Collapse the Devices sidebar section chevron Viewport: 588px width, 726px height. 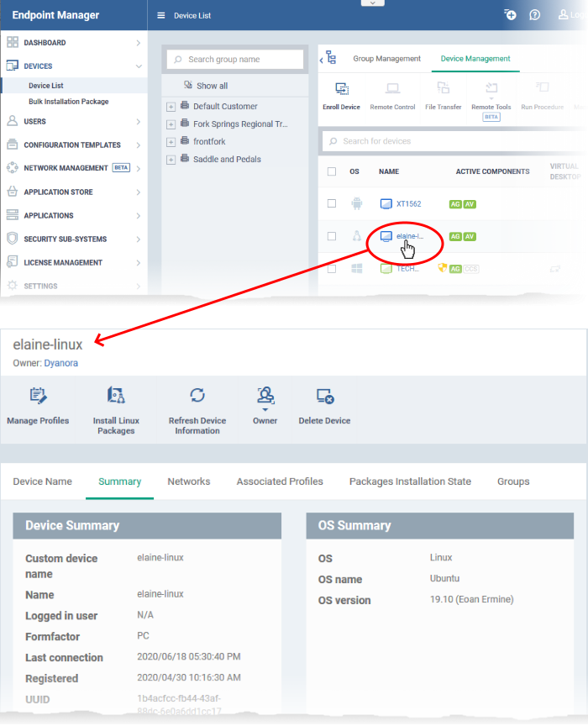[139, 66]
